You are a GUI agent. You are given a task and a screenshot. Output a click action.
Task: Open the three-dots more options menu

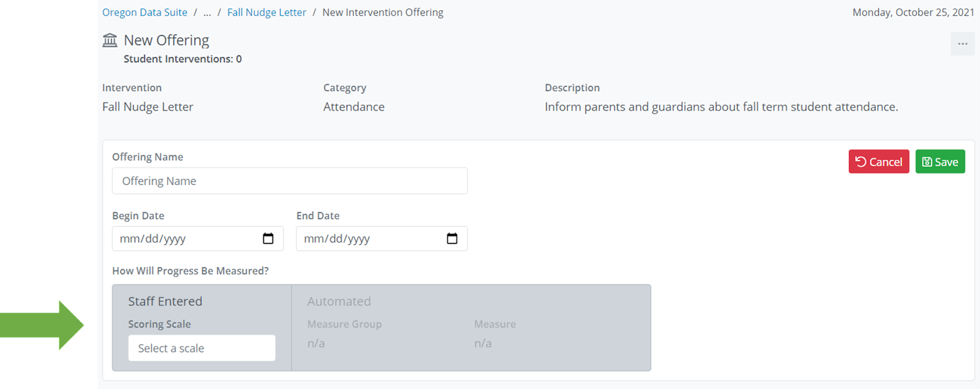962,43
